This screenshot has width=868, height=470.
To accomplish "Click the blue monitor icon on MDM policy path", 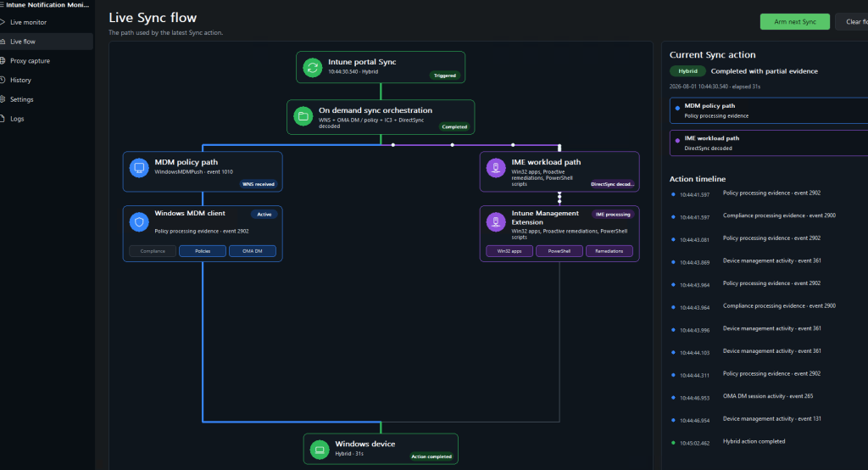I will [139, 167].
